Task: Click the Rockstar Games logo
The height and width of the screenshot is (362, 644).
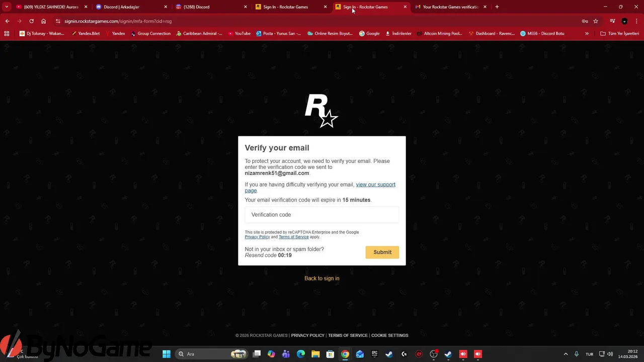Action: coord(321,111)
